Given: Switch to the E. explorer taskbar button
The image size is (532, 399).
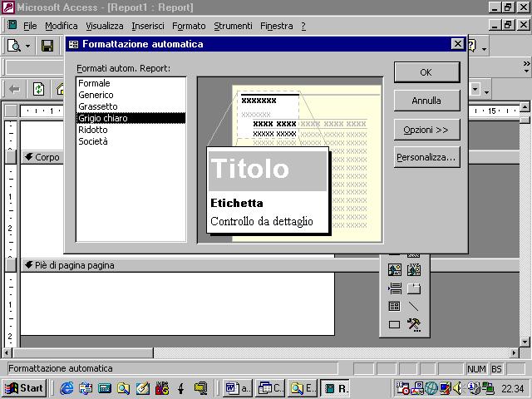Looking at the screenshot, I should point(302,388).
